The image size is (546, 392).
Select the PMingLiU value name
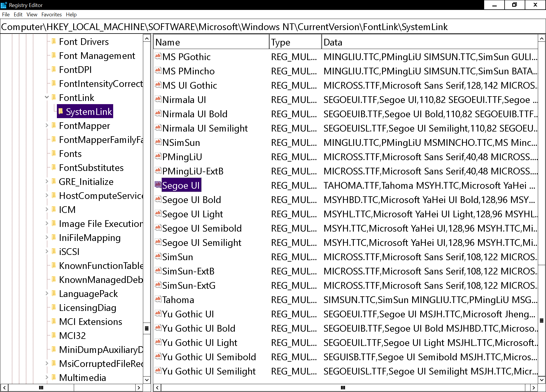182,157
